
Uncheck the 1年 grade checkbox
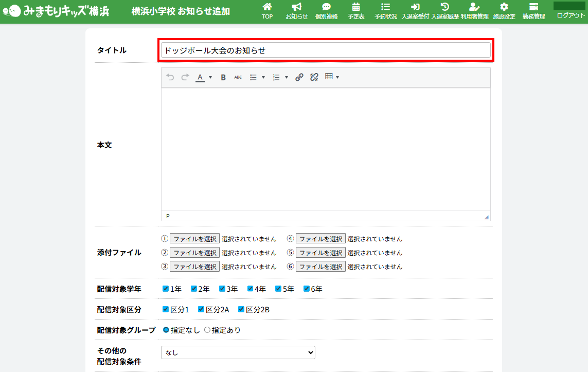coord(166,289)
